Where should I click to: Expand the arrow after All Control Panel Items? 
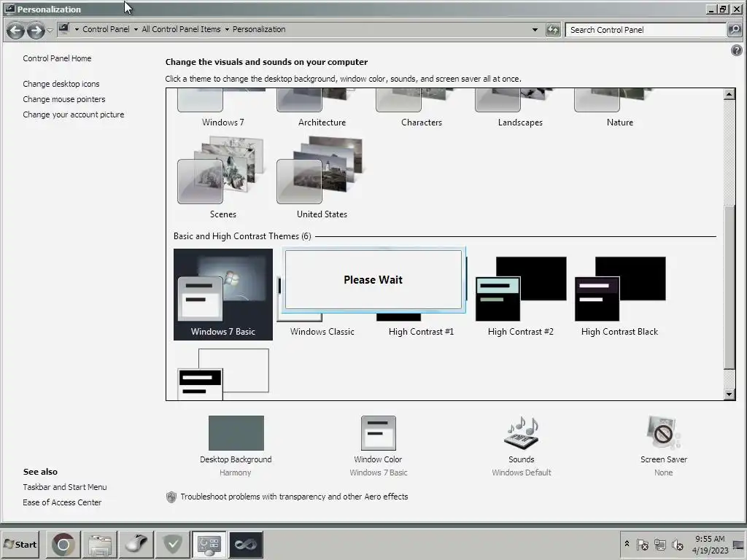point(227,29)
